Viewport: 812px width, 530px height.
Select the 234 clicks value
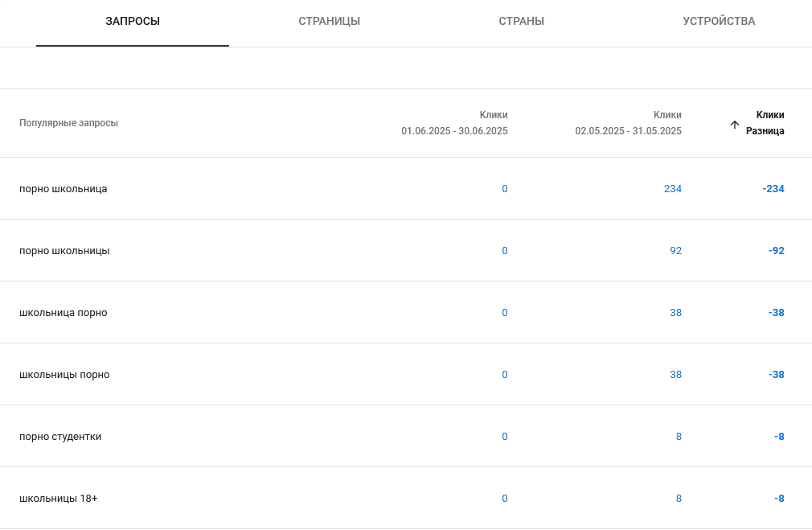point(673,188)
